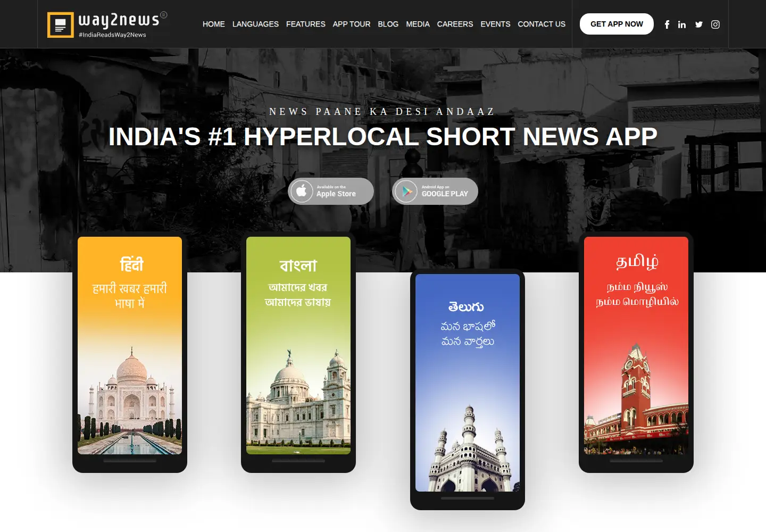
Task: Click the INDIA'S #1 HYPERLOCAL SHORT NEWS APP headline
Action: tap(383, 137)
